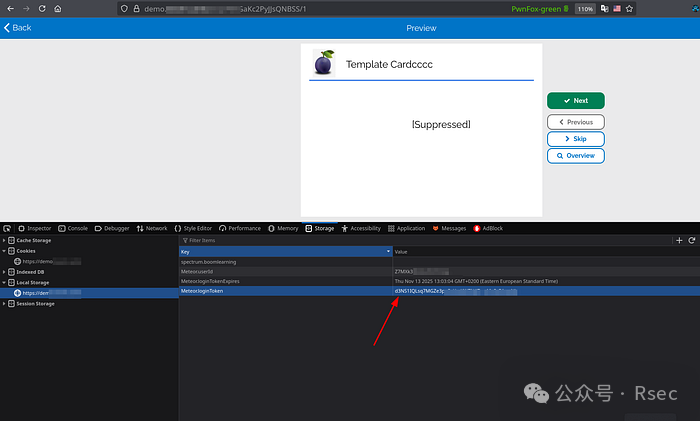Expand the Cache Storage tree node
The image size is (700, 421).
point(4,240)
